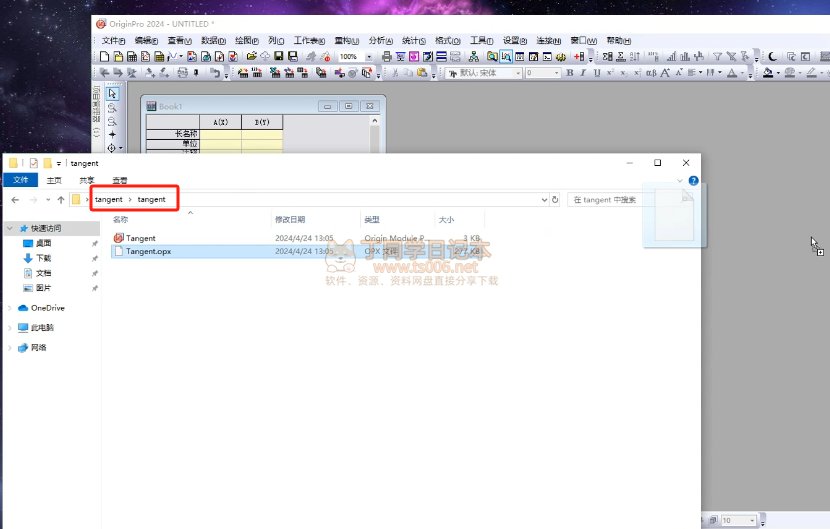This screenshot has width=830, height=529.
Task: Click the 修改日期 column header to sort
Action: (x=290, y=219)
